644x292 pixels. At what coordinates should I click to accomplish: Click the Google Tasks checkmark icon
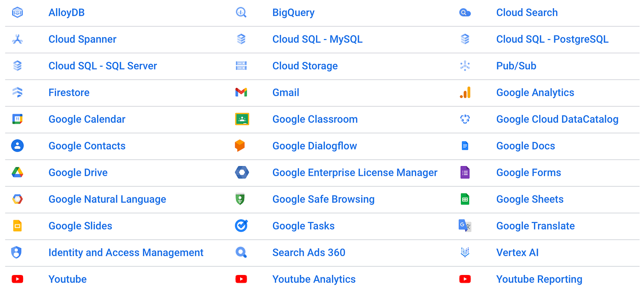[x=241, y=226]
